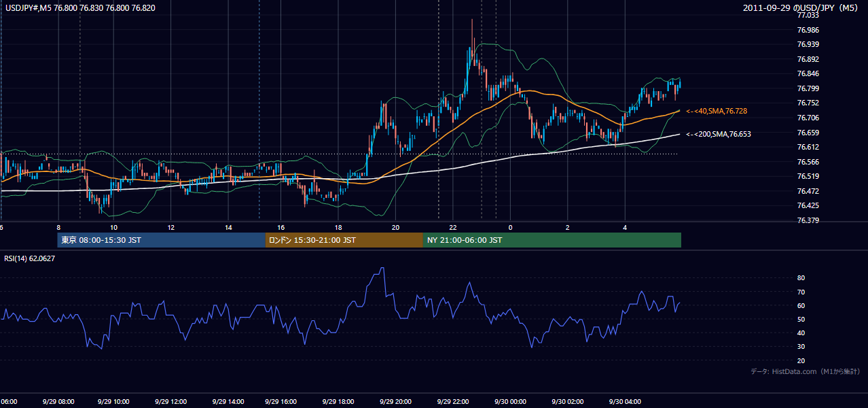Click hour tick 14 under the price chart
868x408 pixels.
(228, 227)
